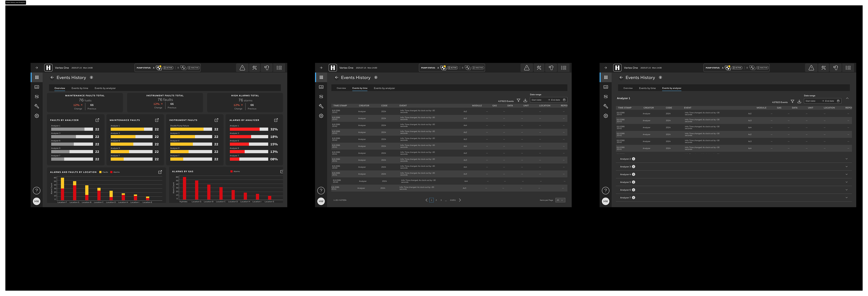Open Events by time tab from Overview screen
Image resolution: width=868 pixels, height=296 pixels.
[x=80, y=88]
